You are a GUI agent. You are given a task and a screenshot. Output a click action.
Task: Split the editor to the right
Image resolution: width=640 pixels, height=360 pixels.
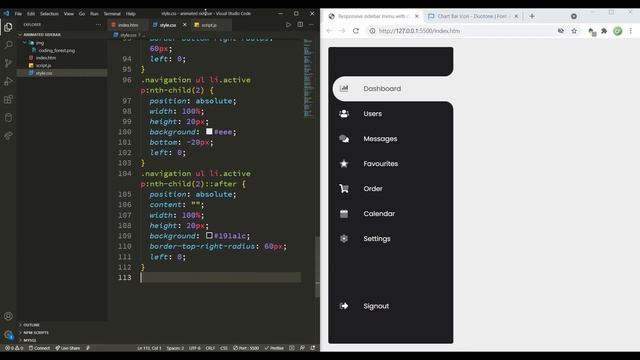[x=300, y=24]
